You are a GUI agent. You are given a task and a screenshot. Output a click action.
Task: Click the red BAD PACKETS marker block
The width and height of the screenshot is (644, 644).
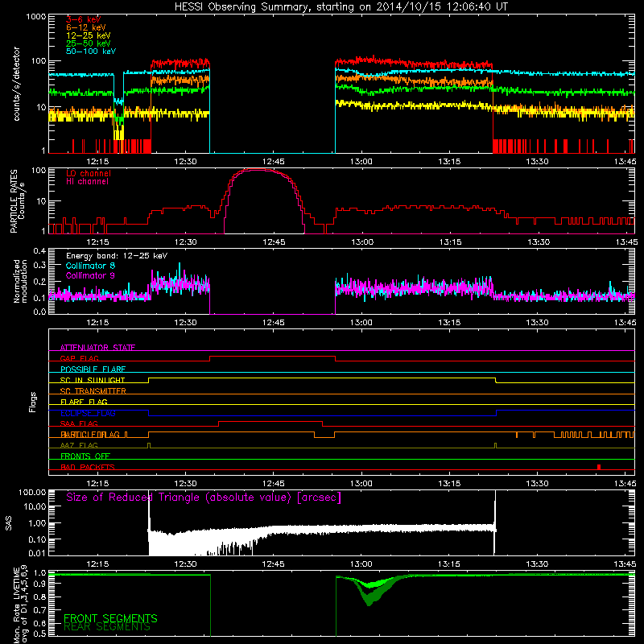coord(599,467)
